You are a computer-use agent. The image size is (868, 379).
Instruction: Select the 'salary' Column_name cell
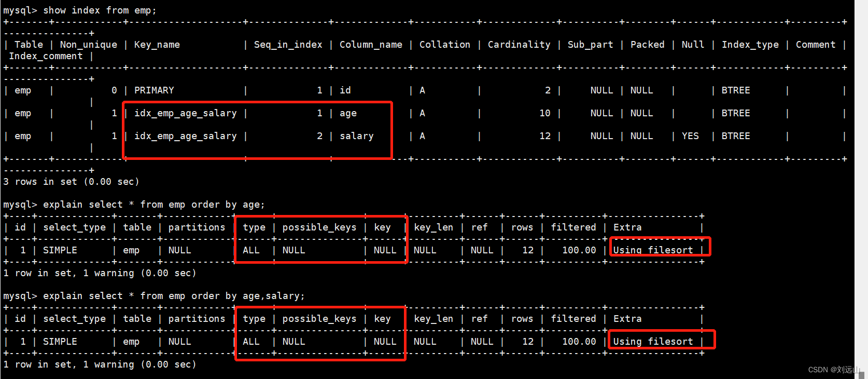click(x=356, y=136)
